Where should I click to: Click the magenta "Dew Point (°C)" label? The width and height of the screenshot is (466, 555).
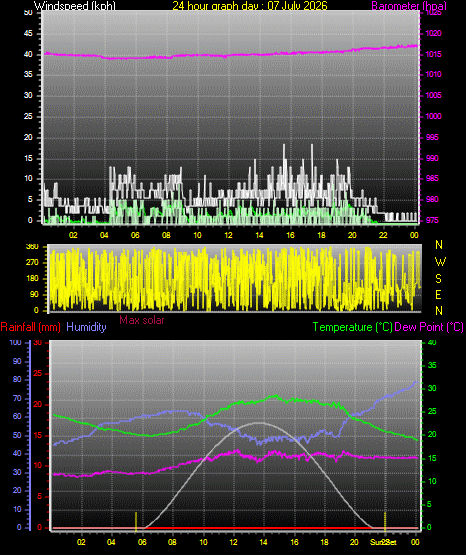[x=429, y=327]
